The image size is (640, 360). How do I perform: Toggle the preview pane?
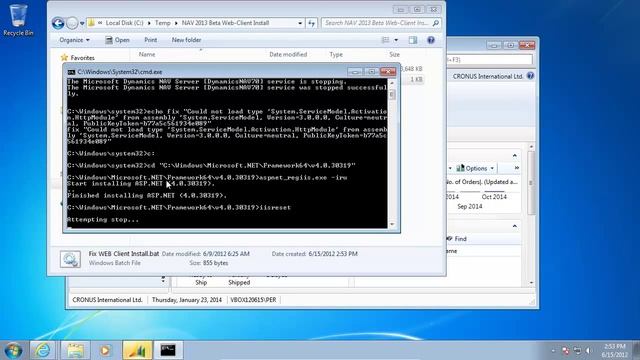[x=413, y=40]
